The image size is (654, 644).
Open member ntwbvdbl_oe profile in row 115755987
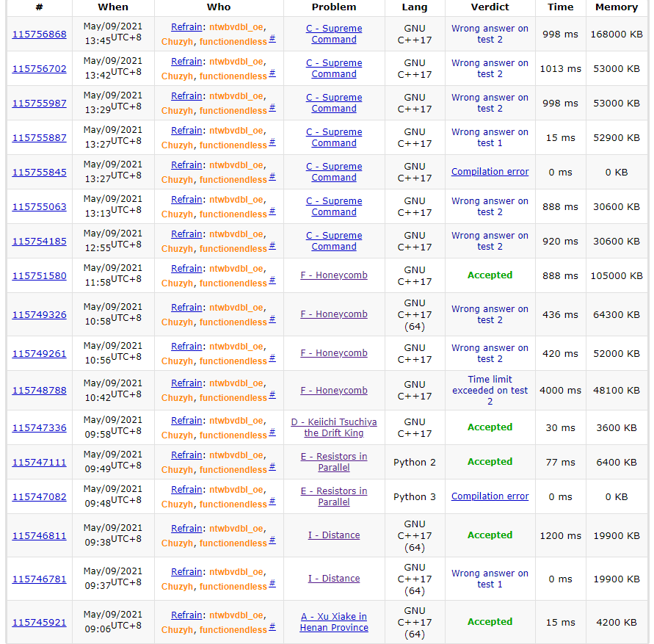(x=236, y=96)
